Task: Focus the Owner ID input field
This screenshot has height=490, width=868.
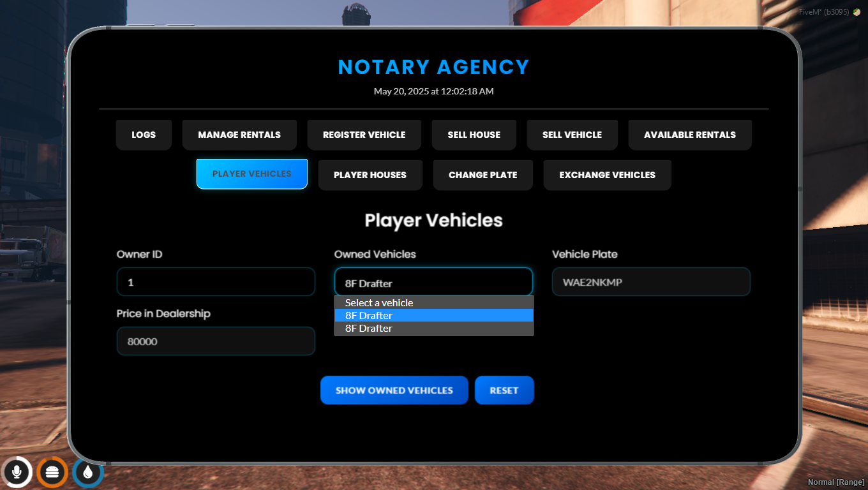Action: point(216,282)
